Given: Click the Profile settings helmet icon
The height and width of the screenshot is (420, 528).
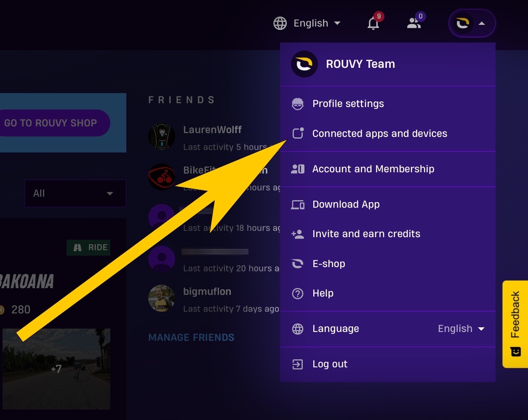Looking at the screenshot, I should click(x=298, y=104).
